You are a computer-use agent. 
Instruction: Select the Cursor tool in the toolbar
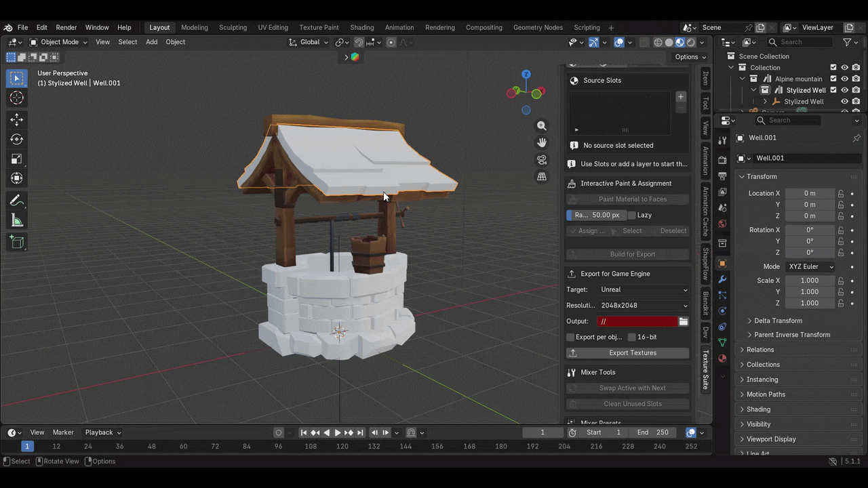pos(17,98)
